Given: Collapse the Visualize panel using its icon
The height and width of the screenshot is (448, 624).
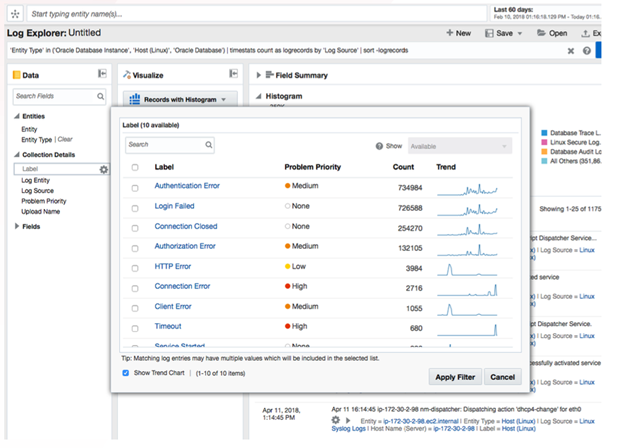Looking at the screenshot, I should (234, 74).
